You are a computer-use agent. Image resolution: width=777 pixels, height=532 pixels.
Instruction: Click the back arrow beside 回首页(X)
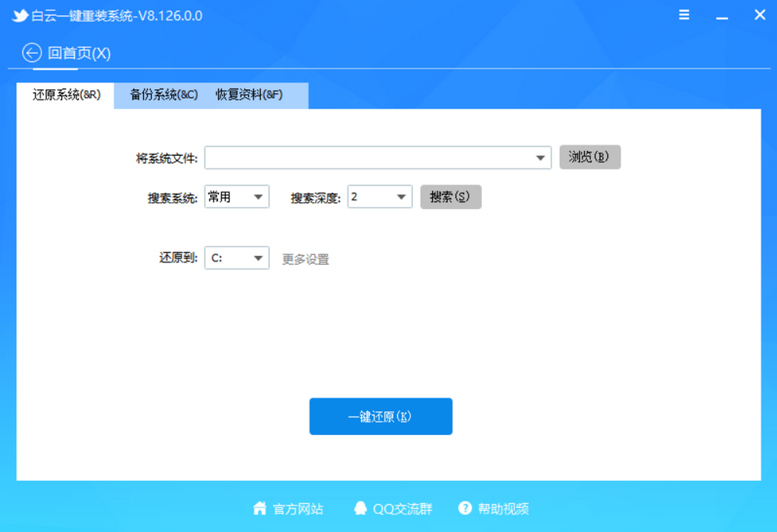(31, 52)
